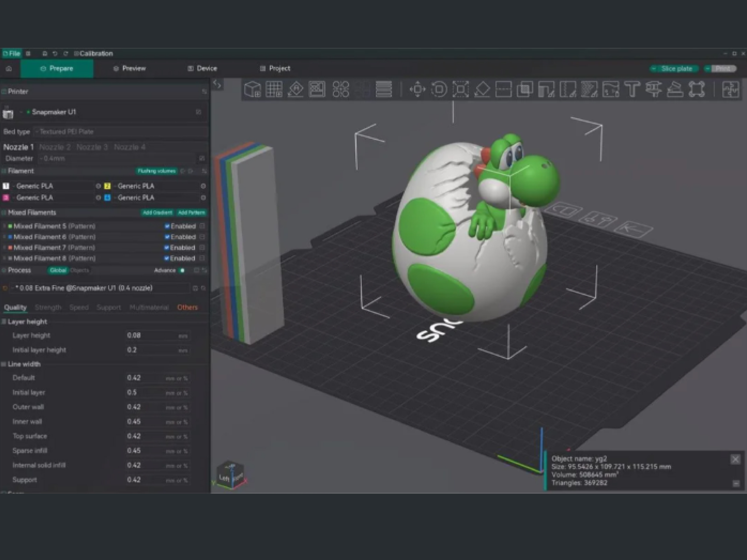This screenshot has height=560, width=747.
Task: Click filament 1 white color swatch
Action: [6, 186]
